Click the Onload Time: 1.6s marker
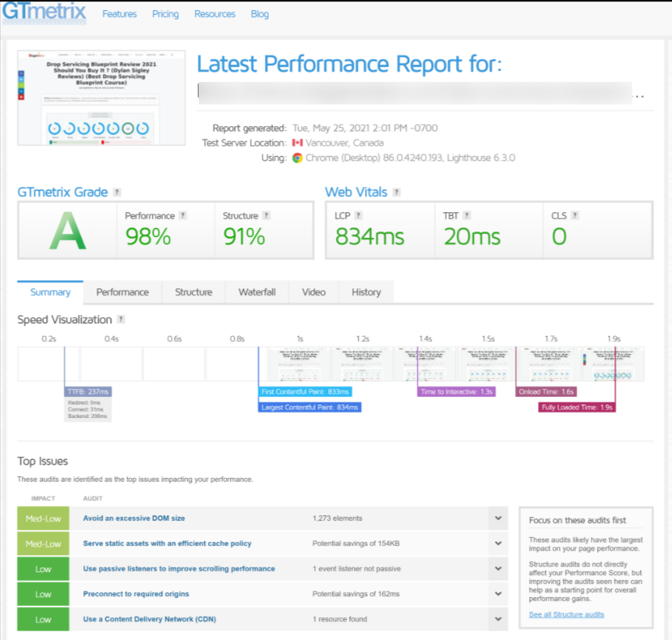The width and height of the screenshot is (672, 640). 546,392
